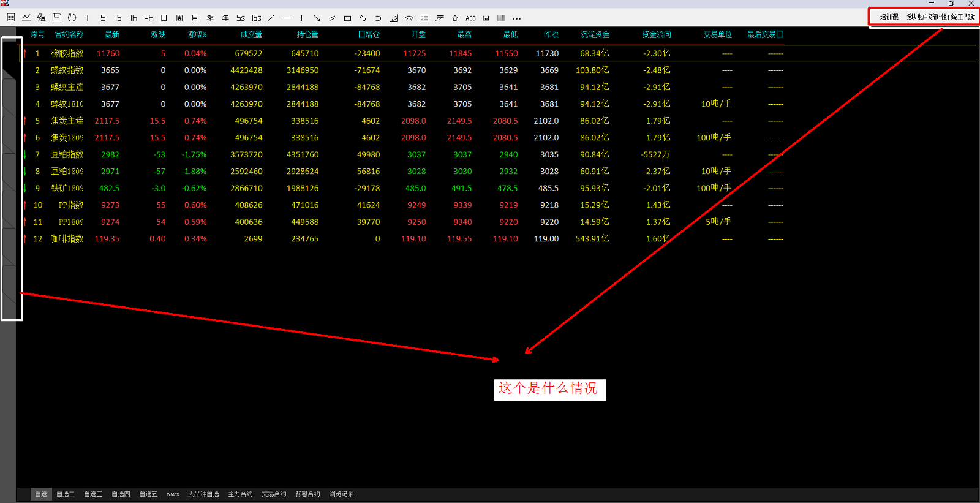
Task: Select the 橡胶指数 contract row
Action: click(x=498, y=54)
